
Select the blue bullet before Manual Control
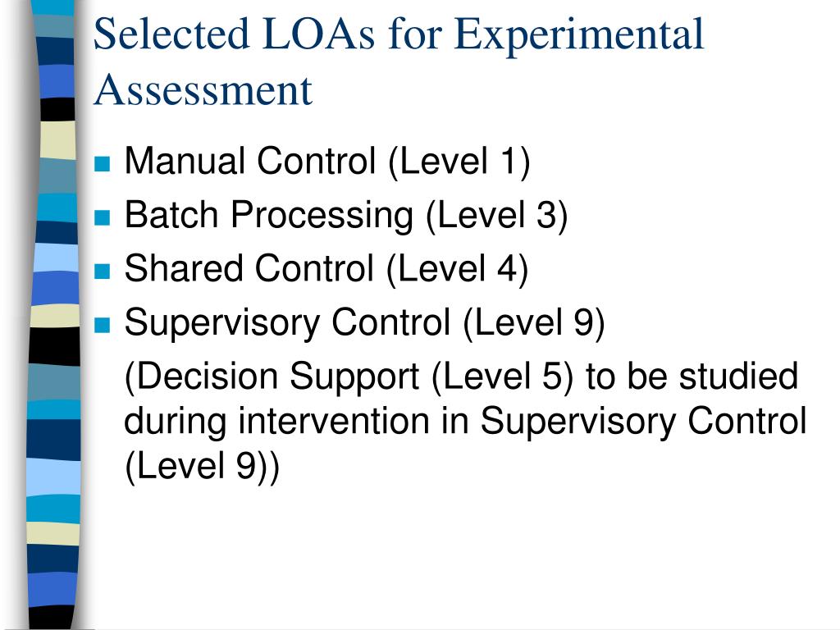103,163
